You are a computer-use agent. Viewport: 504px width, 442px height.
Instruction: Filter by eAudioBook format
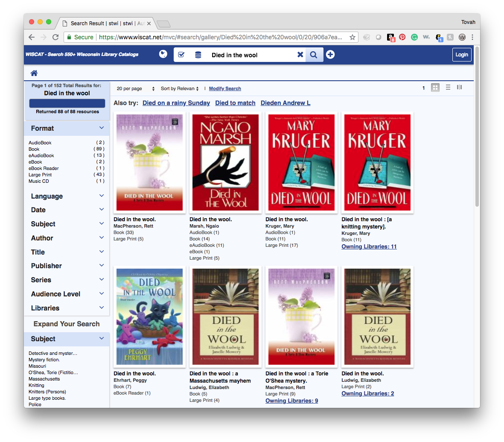coord(41,155)
